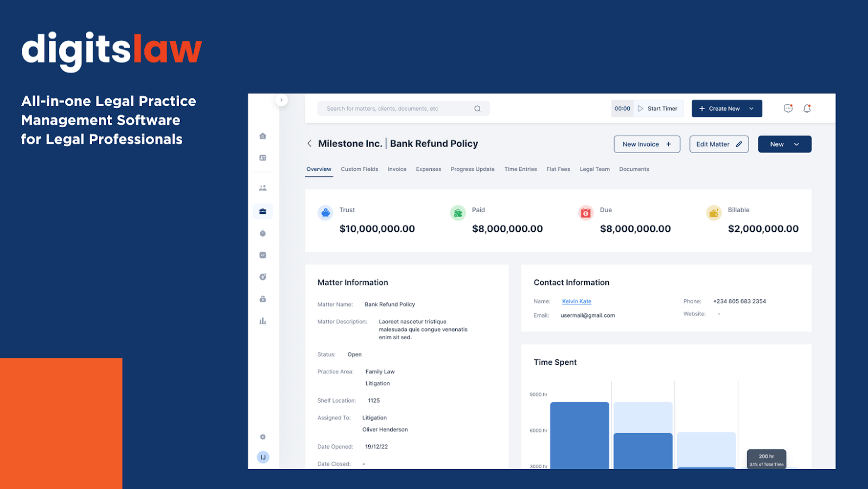Open the bar chart reports icon in the sidebar
The image size is (868, 489).
[263, 321]
